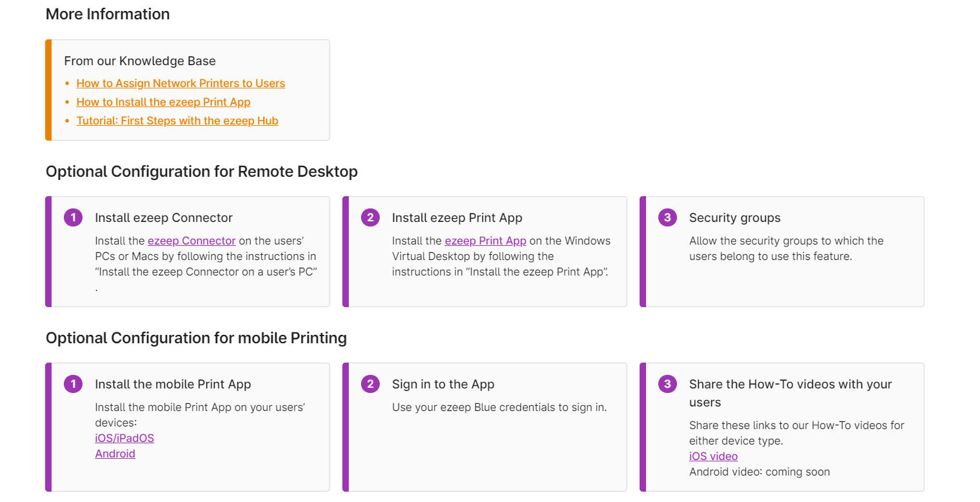Click step 2 badge on Sign in card
The width and height of the screenshot is (980, 502).
370,384
